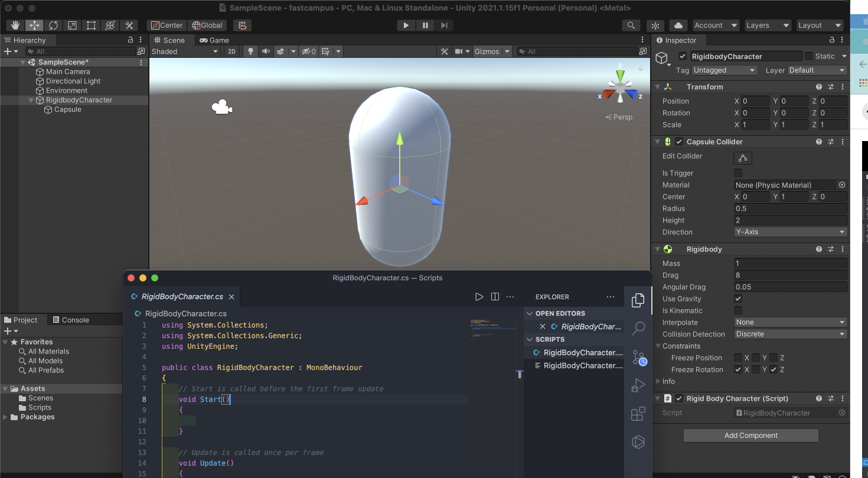Viewport: 868px width, 478px height.
Task: Click the Pause button
Action: 425,25
